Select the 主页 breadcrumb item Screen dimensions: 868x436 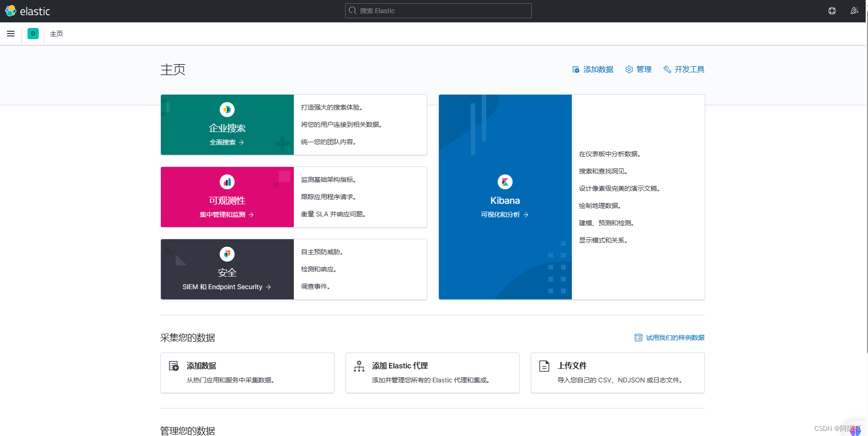tap(56, 34)
